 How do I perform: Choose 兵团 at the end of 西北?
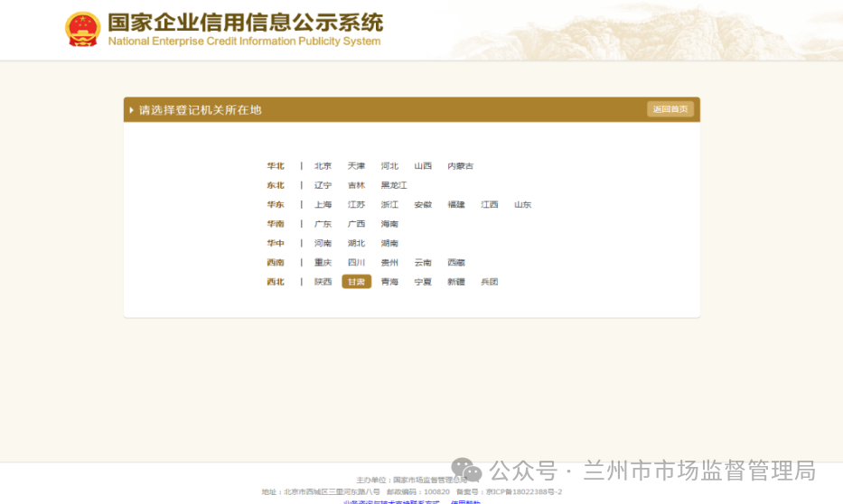tap(489, 282)
